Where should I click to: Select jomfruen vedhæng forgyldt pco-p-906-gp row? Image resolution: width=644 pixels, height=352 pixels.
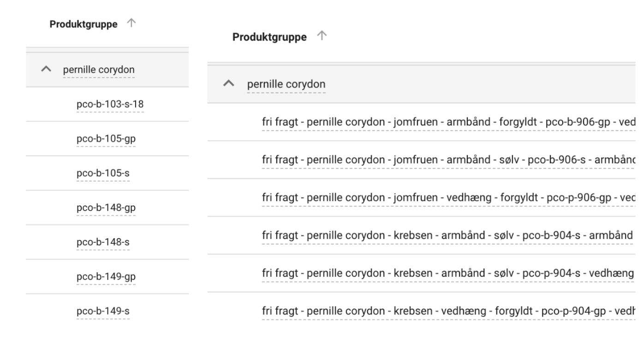(x=443, y=198)
